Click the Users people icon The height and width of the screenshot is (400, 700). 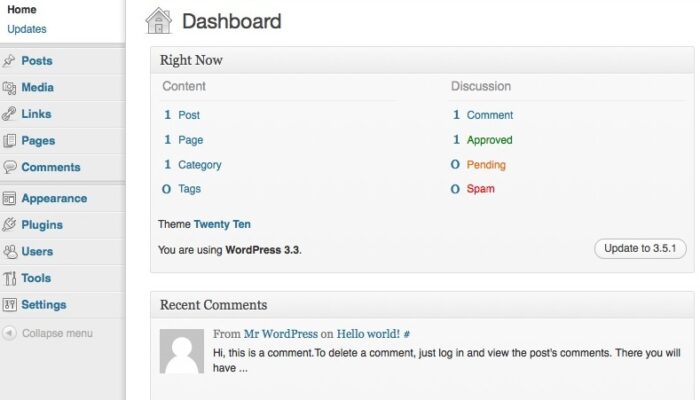point(9,251)
